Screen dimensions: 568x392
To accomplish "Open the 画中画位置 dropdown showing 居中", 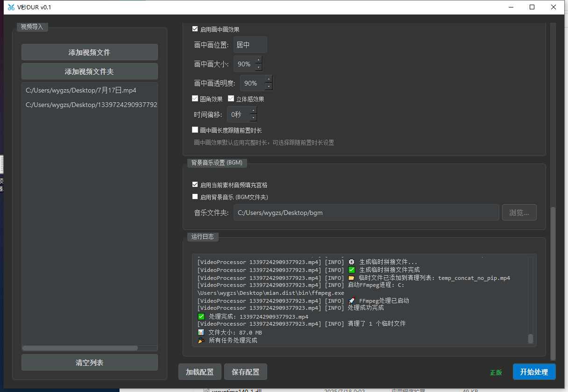I will pyautogui.click(x=250, y=45).
